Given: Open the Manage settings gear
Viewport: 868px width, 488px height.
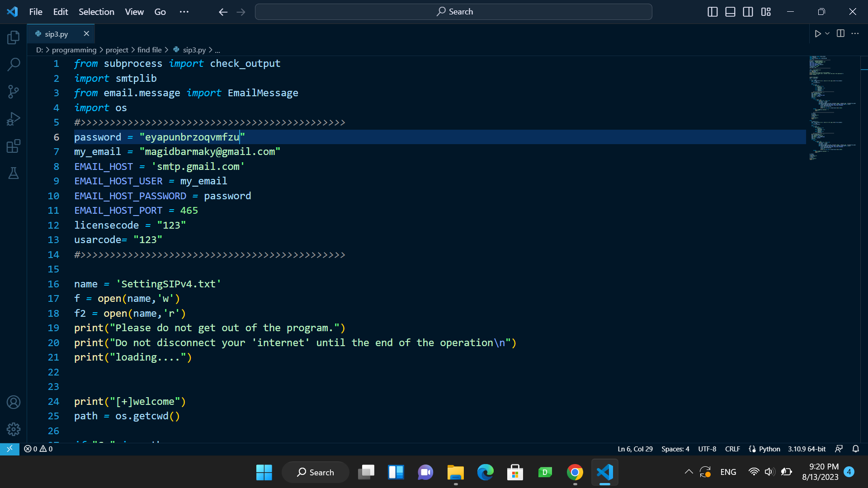Looking at the screenshot, I should point(13,429).
